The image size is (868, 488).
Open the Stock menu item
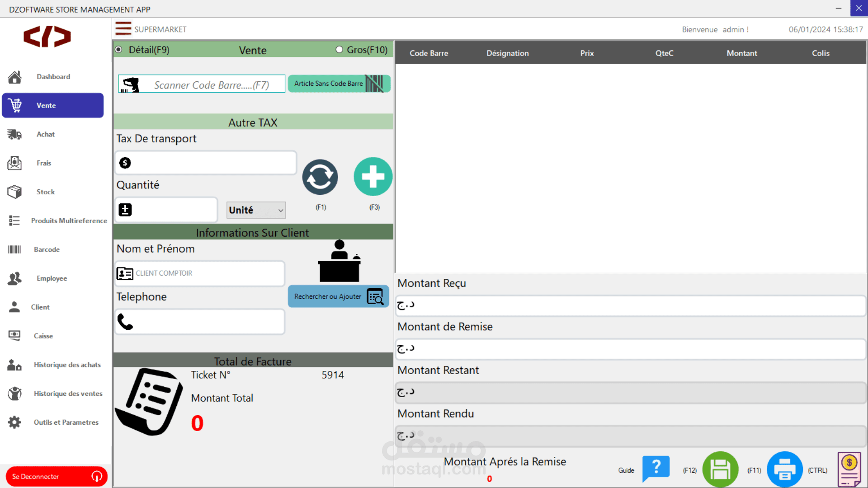click(x=45, y=192)
